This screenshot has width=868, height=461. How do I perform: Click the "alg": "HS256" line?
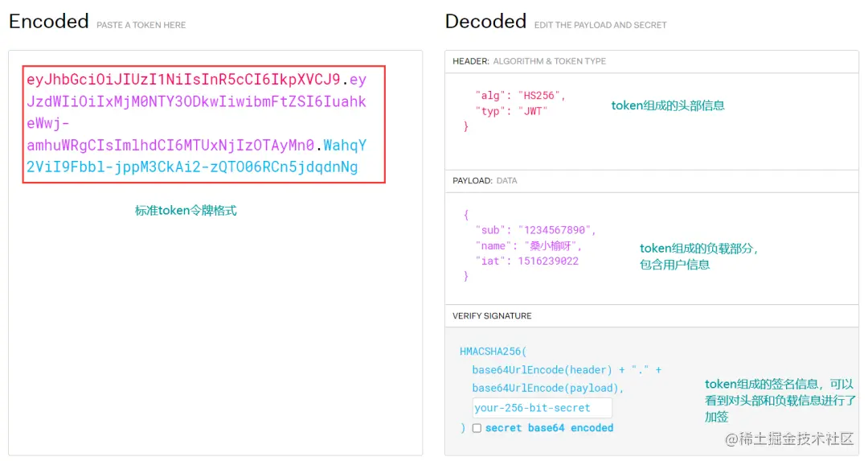520,95
